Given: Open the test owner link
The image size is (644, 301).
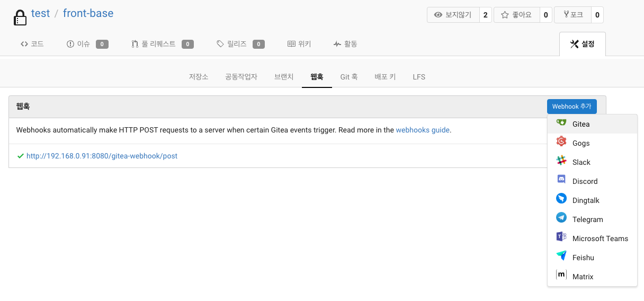Looking at the screenshot, I should (40, 13).
